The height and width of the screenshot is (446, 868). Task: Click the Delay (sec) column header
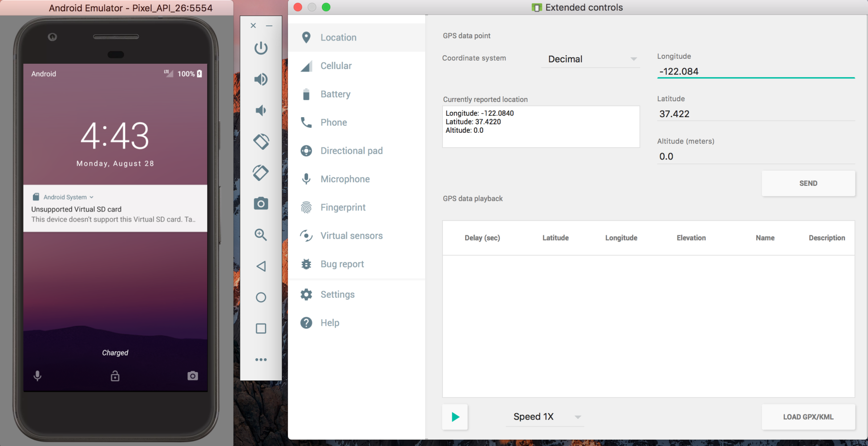click(482, 238)
